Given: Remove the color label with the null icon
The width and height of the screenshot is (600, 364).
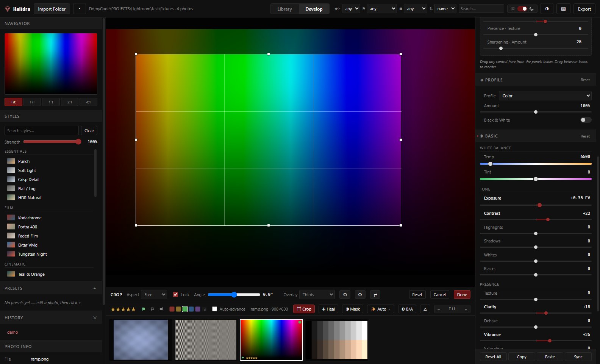Looking at the screenshot, I should (x=205, y=309).
